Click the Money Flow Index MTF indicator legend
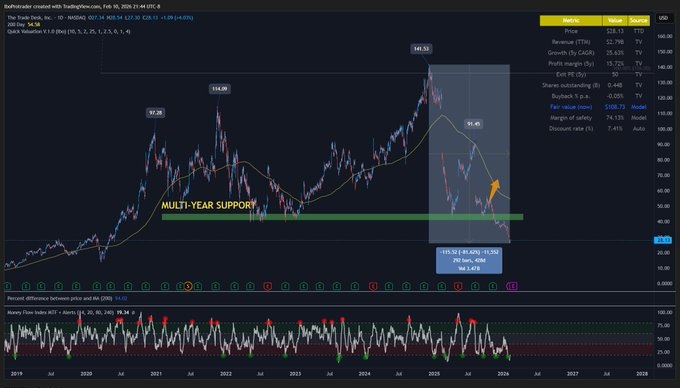Screen dimensions: 680x388 pos(61,312)
